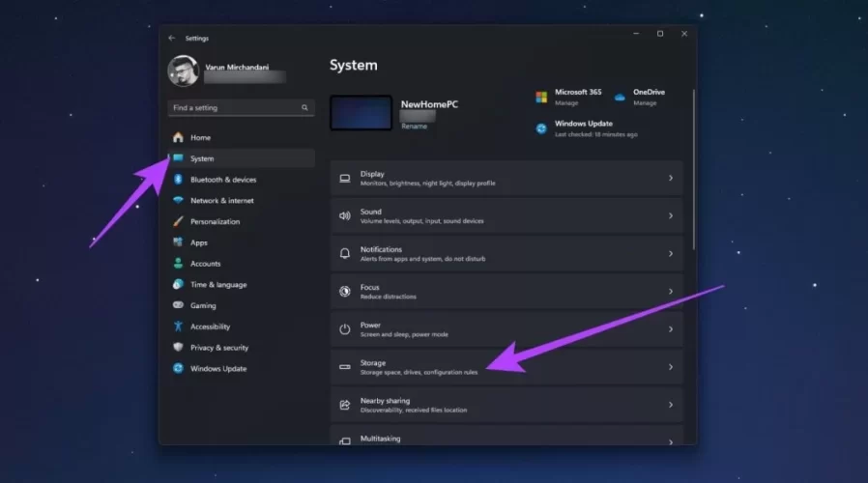Viewport: 868px width, 483px height.
Task: Click the Microsoft 365 logo icon
Action: point(541,97)
